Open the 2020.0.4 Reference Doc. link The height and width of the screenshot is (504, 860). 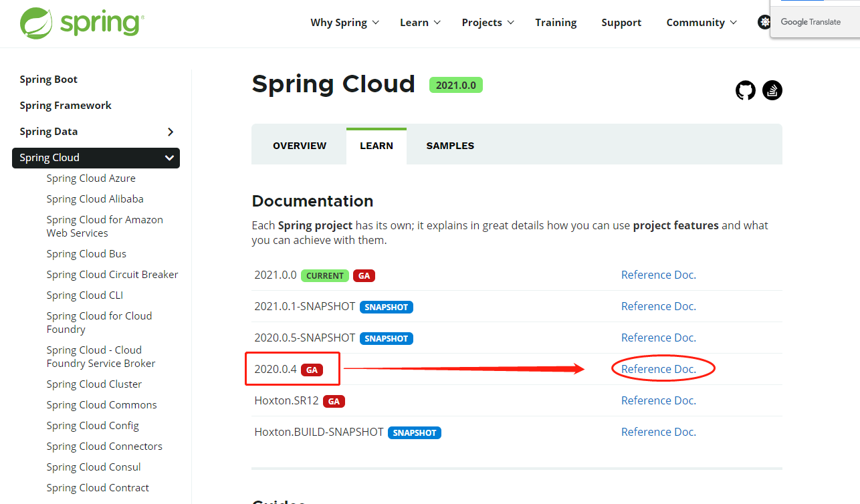pyautogui.click(x=659, y=369)
